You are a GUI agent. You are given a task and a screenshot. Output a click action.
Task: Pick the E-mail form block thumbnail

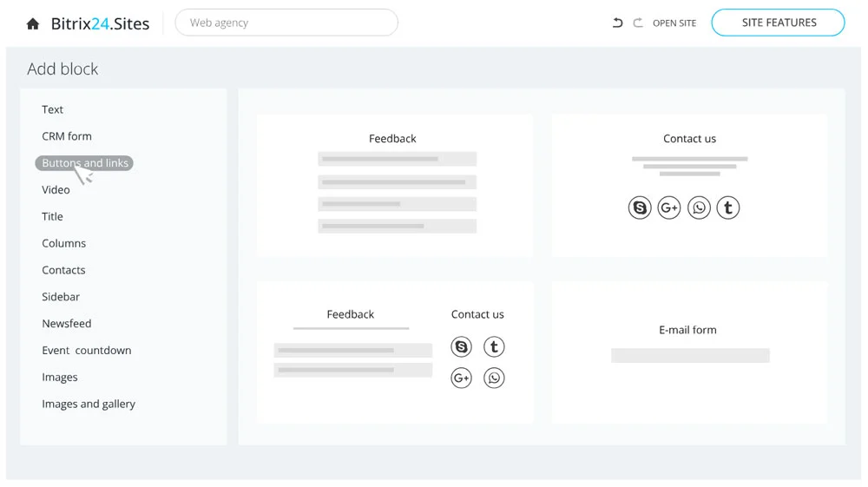[x=689, y=352]
